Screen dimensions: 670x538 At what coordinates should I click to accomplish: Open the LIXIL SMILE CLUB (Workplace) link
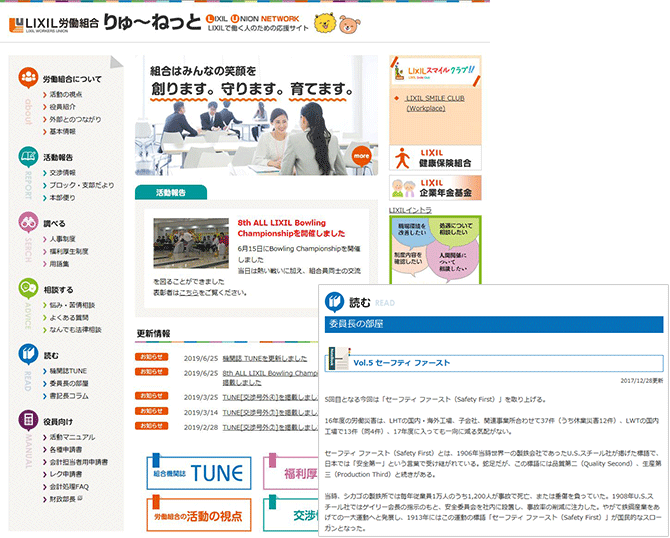point(435,103)
